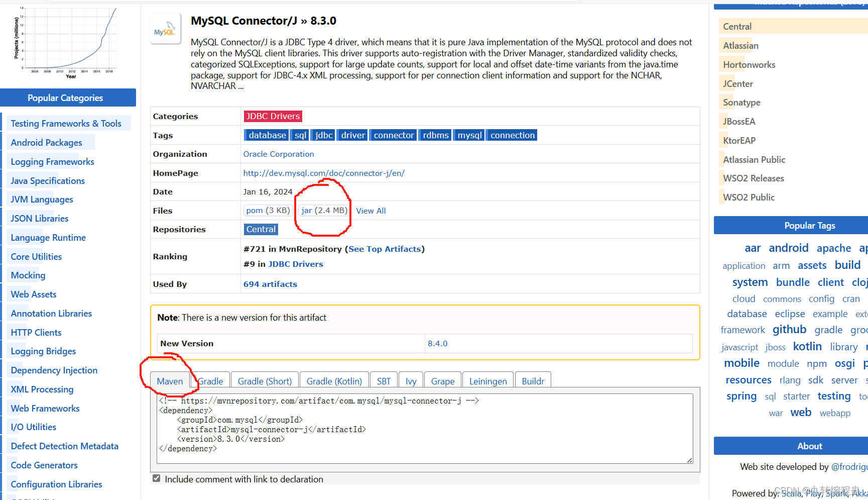Screen dimensions: 868x500
Task: Open the Oracle Corporation organization page
Action: [x=279, y=154]
